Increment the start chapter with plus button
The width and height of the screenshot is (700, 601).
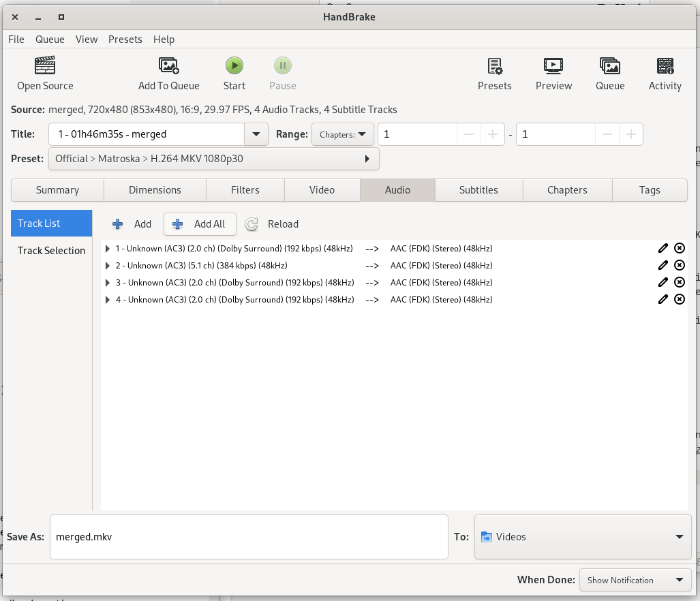[492, 134]
